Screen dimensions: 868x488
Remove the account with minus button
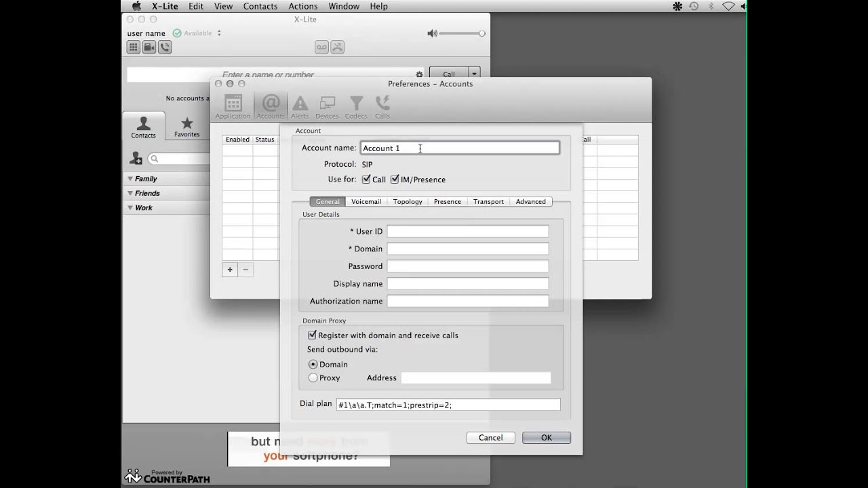[x=245, y=270]
